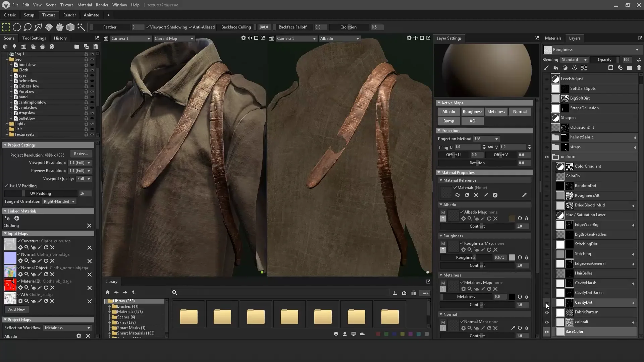This screenshot has width=644, height=362.
Task: Add linked material with the plus icon
Action: [x=17, y=218]
